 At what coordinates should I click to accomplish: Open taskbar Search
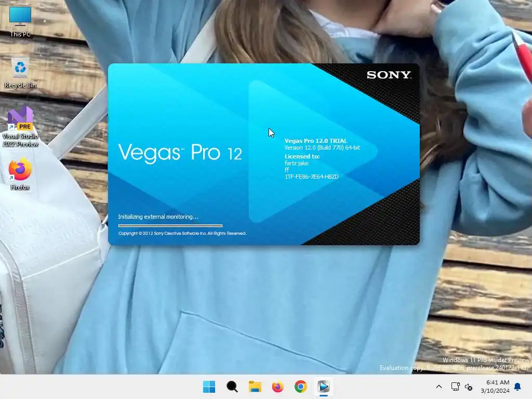click(x=232, y=387)
